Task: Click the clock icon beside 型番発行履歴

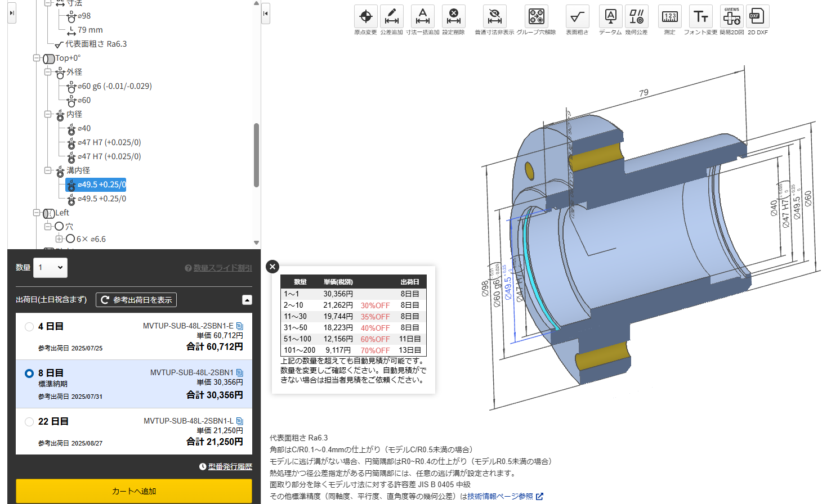Action: click(x=203, y=467)
